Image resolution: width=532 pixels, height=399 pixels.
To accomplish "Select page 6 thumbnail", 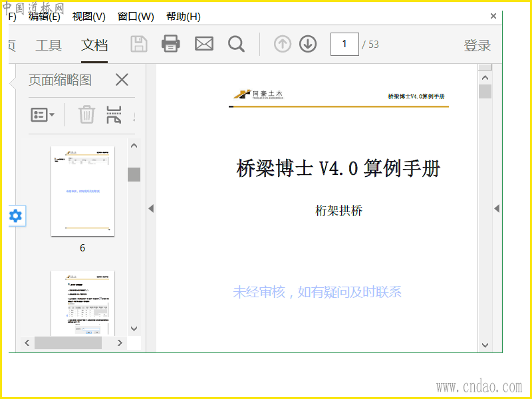I will pyautogui.click(x=82, y=191).
